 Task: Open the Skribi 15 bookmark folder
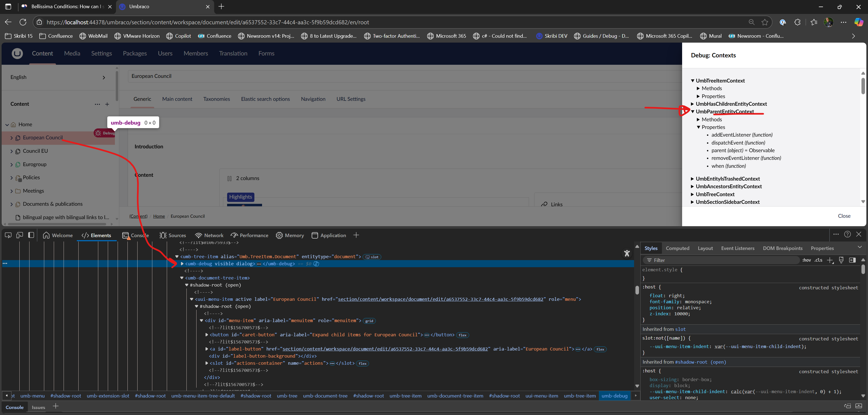19,36
